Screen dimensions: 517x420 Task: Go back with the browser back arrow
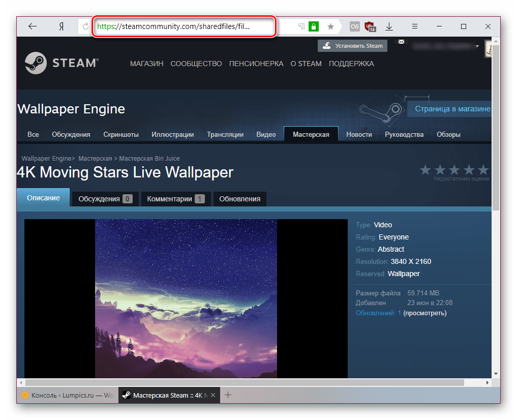click(33, 26)
